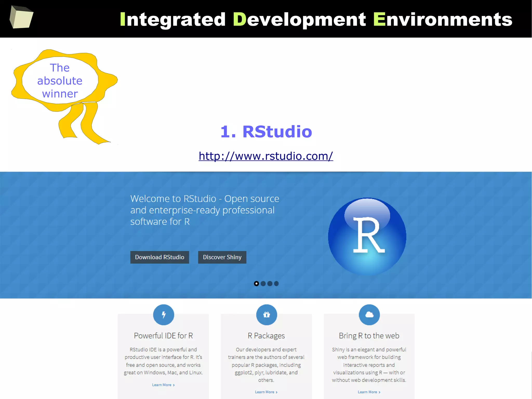Open the http://www.rstudio.com/ link
532x399 pixels.
coord(266,156)
